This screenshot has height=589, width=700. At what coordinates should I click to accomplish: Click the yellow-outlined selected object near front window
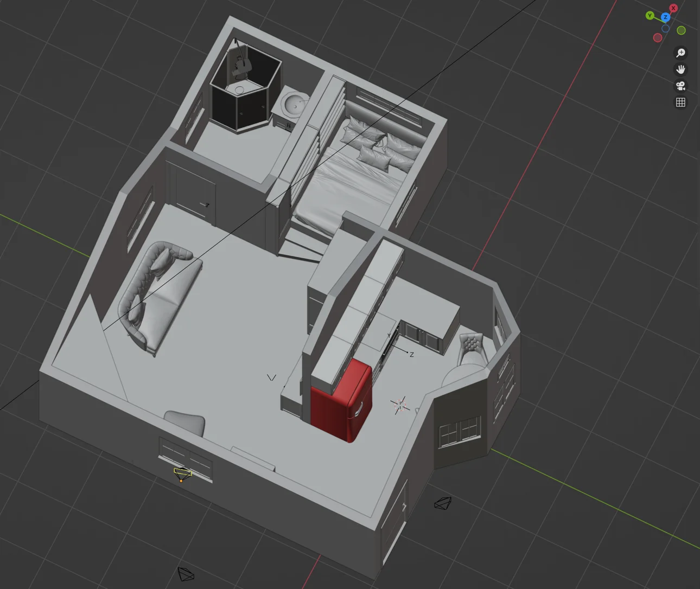coord(182,473)
